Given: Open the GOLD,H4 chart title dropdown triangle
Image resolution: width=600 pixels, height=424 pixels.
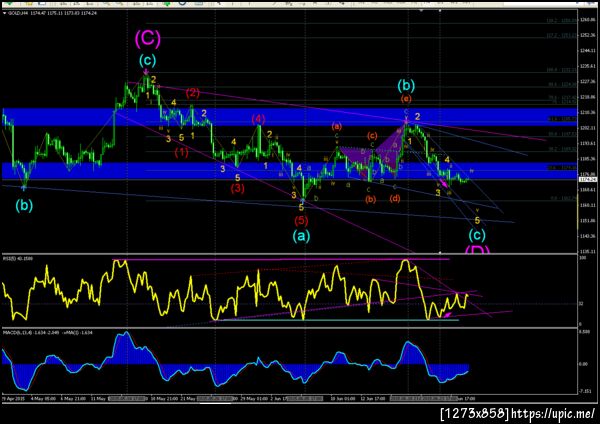Looking at the screenshot, I should coord(4,13).
